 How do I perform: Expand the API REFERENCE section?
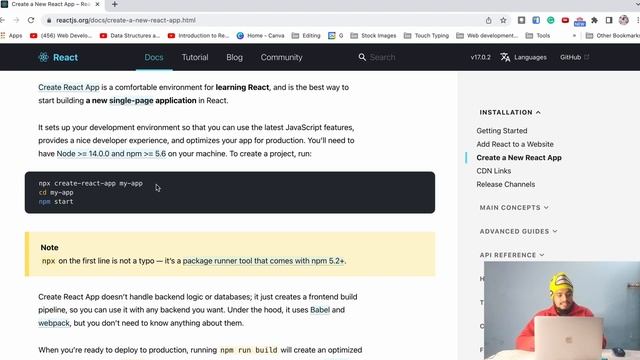[x=512, y=255]
